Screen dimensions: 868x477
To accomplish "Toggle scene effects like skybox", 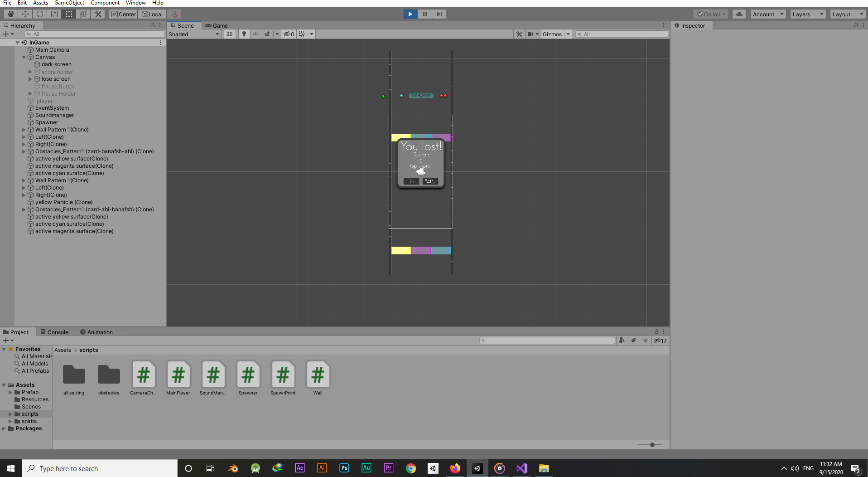I will tap(267, 34).
